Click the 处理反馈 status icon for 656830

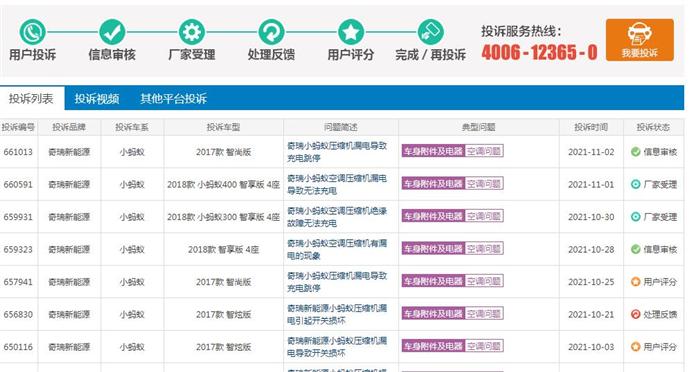coord(636,314)
